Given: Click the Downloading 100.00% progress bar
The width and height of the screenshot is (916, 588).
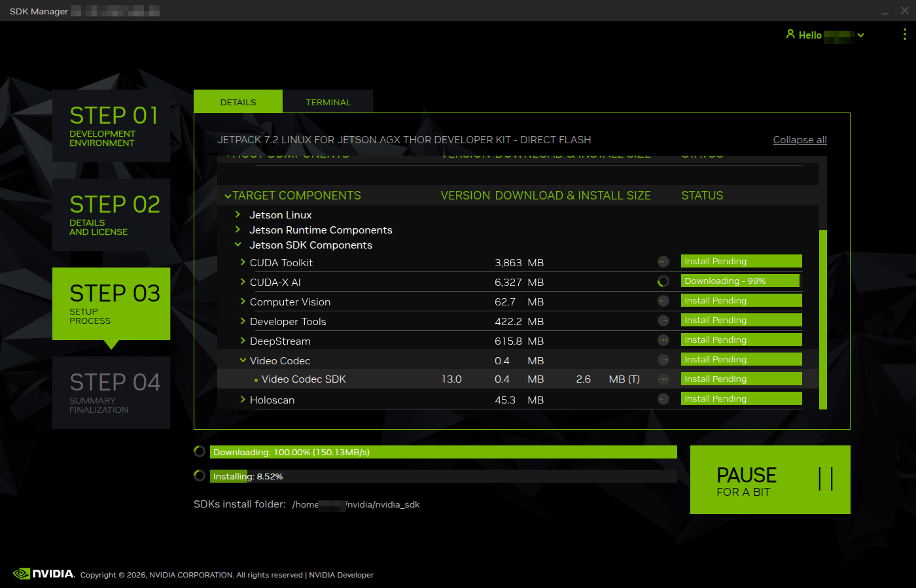Looking at the screenshot, I should point(444,452).
